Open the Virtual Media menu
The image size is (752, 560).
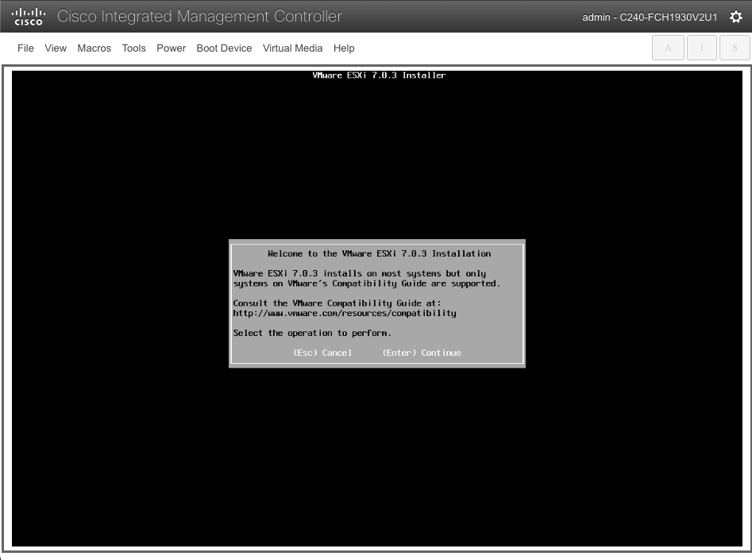(x=292, y=48)
